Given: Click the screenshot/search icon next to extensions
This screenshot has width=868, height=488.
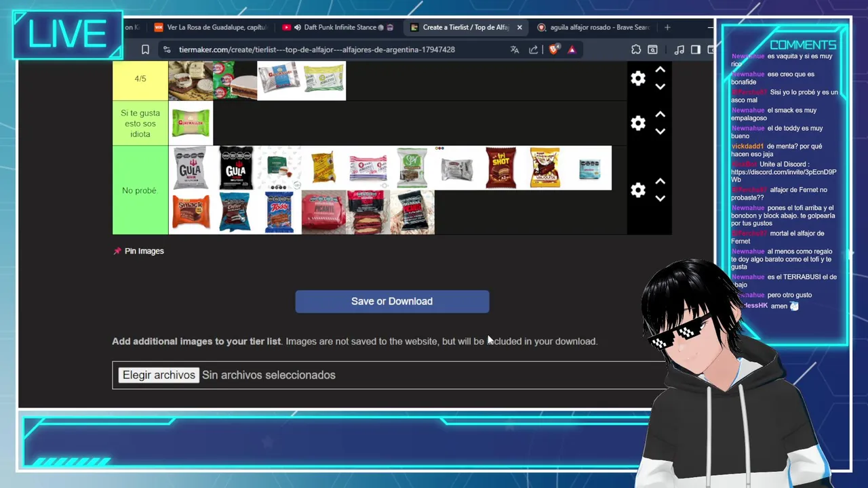Looking at the screenshot, I should coord(652,49).
